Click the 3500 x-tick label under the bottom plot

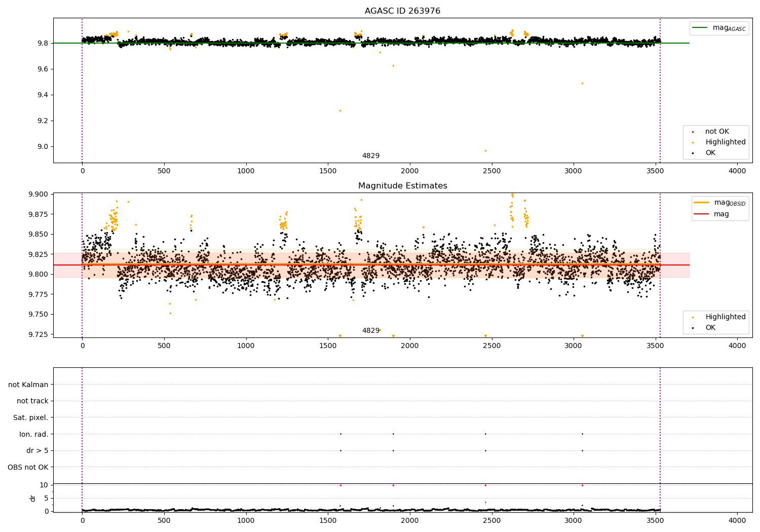[x=655, y=520]
